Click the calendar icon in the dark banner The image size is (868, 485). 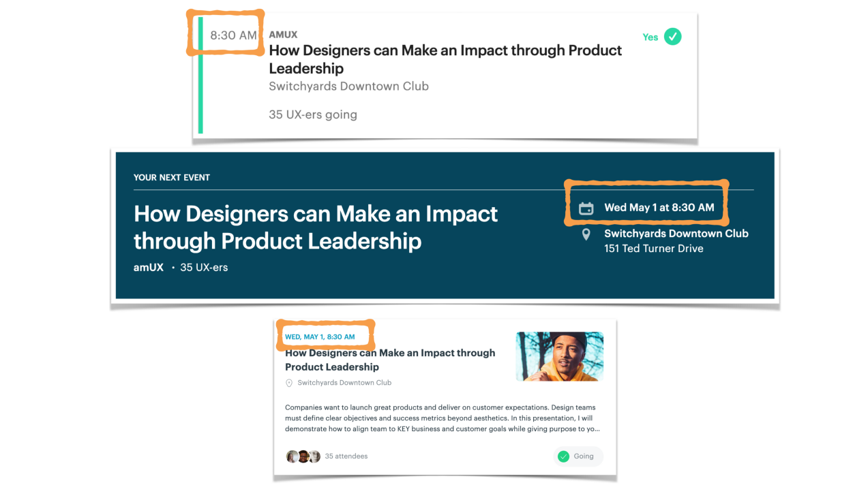pos(586,208)
